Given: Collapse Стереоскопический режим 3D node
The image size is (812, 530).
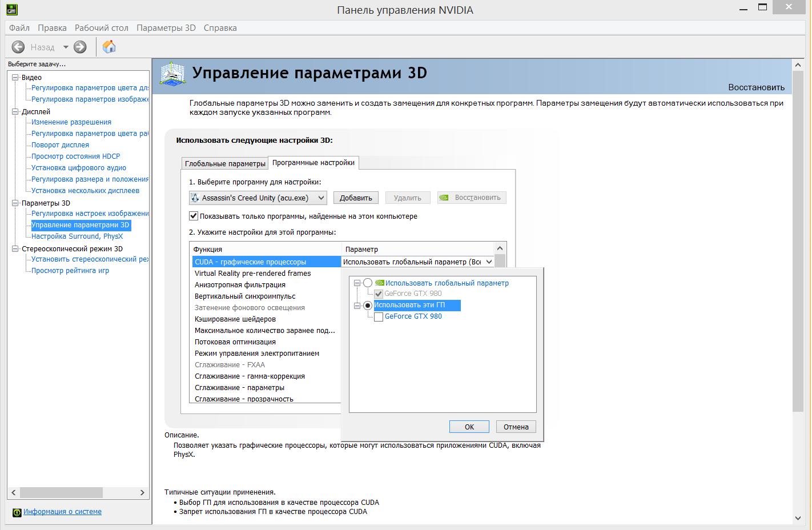Looking at the screenshot, I should point(15,248).
